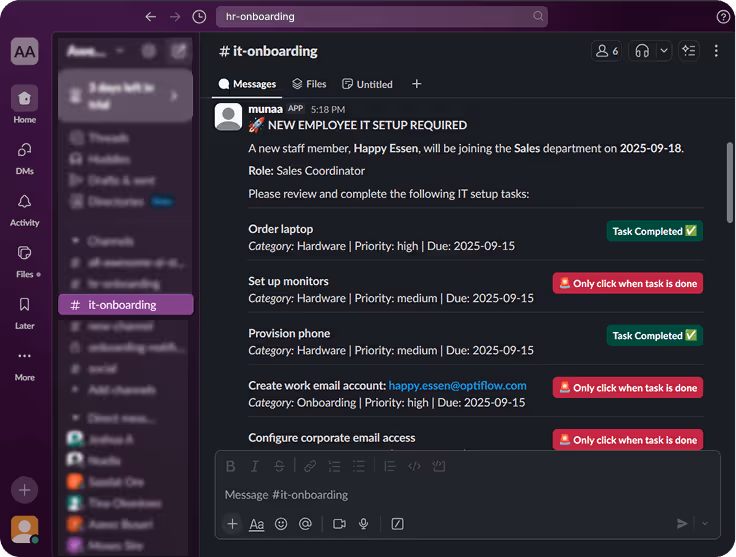View the 6 channel members

[606, 51]
